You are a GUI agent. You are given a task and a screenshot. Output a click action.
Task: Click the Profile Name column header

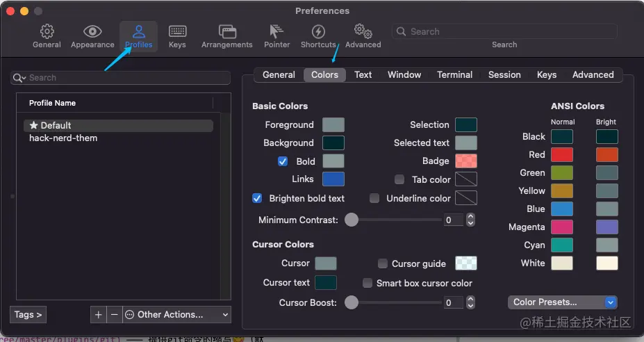click(x=115, y=103)
